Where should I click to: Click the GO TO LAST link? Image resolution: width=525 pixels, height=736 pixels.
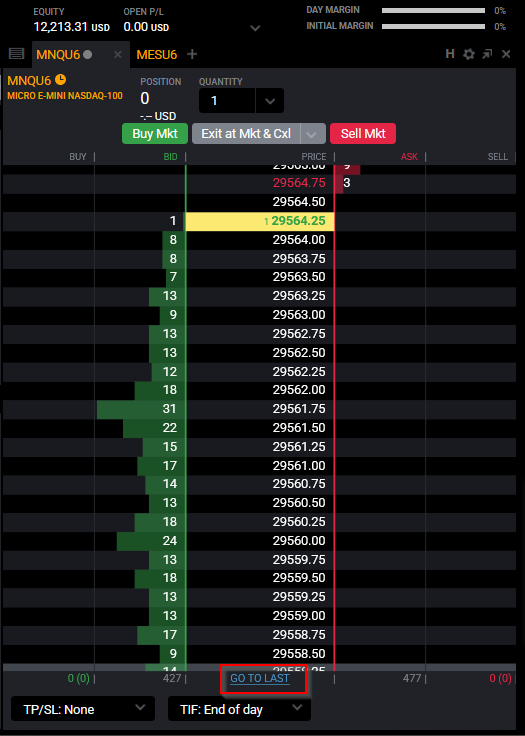click(x=260, y=678)
